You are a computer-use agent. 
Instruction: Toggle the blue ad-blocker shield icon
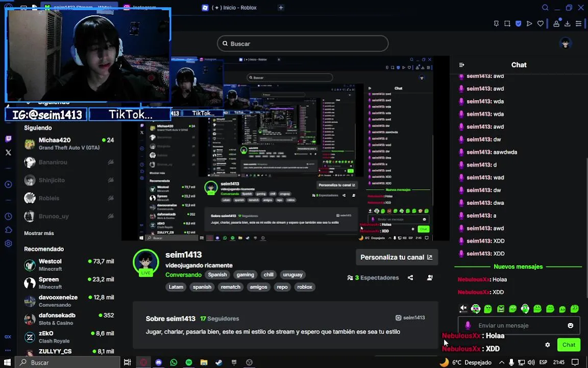point(518,24)
